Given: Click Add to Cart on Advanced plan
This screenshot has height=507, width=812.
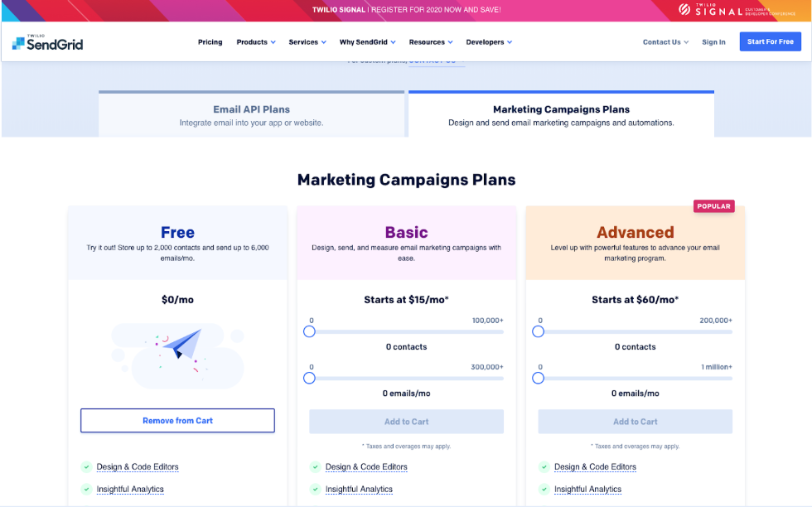Looking at the screenshot, I should (x=636, y=422).
